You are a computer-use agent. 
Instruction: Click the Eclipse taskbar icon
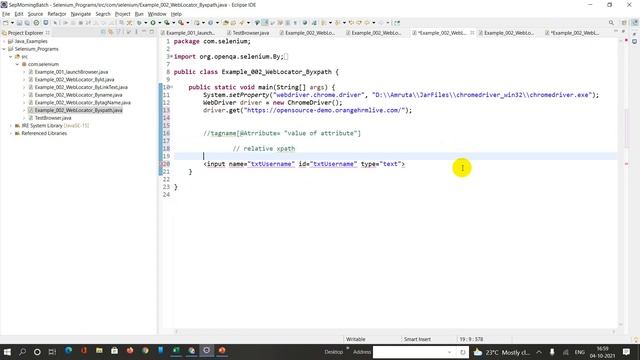[x=207, y=351]
